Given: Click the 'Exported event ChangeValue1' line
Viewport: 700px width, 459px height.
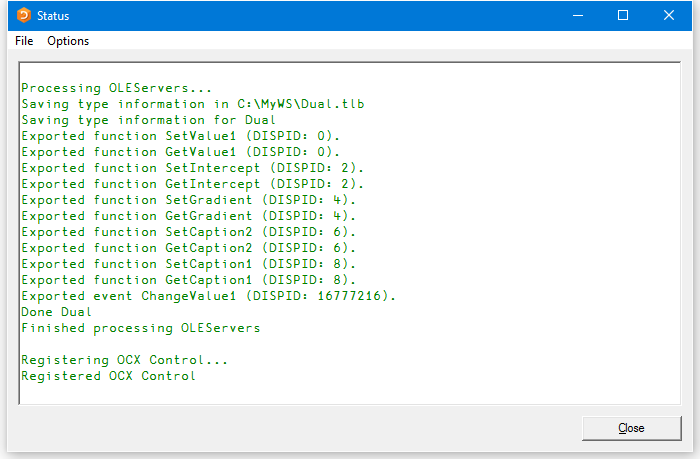Looking at the screenshot, I should (x=208, y=296).
